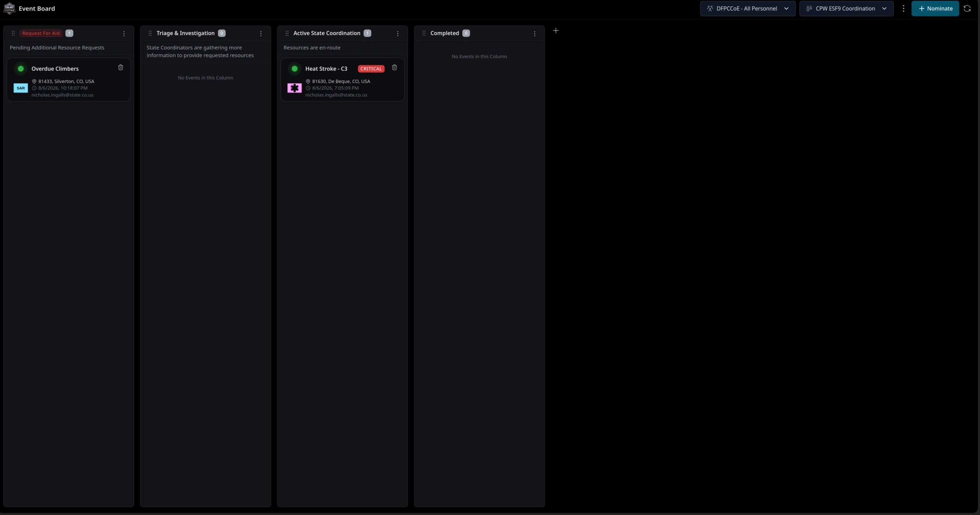Click the pink medical star icon
980x515 pixels.
pyautogui.click(x=294, y=88)
